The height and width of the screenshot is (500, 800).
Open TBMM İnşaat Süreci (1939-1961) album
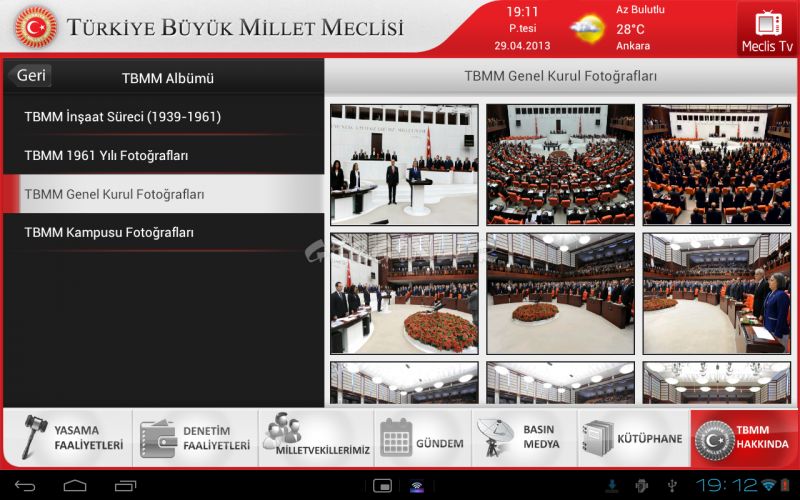tap(163, 117)
